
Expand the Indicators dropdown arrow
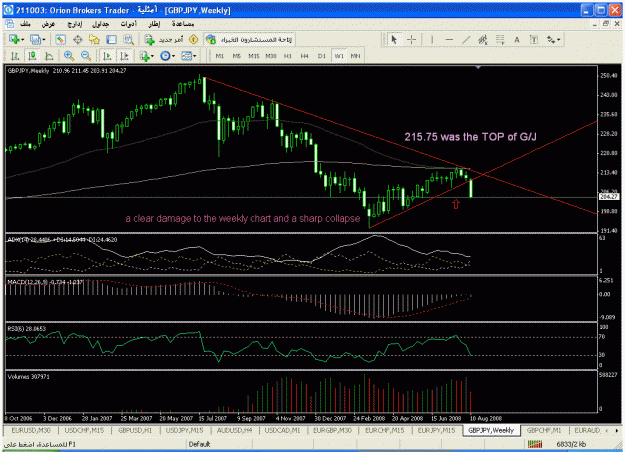pos(153,57)
